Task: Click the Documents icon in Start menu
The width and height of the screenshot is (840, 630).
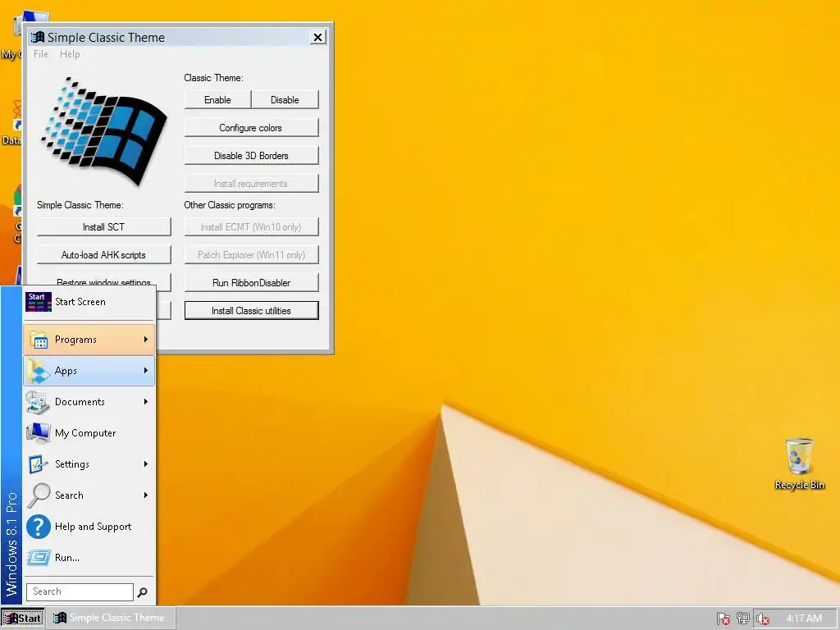Action: pyautogui.click(x=38, y=402)
